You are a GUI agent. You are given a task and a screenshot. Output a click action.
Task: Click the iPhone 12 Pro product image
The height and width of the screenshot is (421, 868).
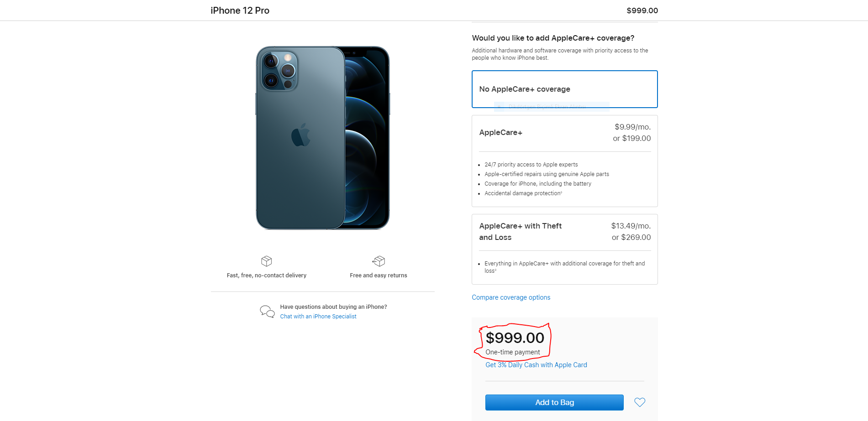pyautogui.click(x=322, y=137)
